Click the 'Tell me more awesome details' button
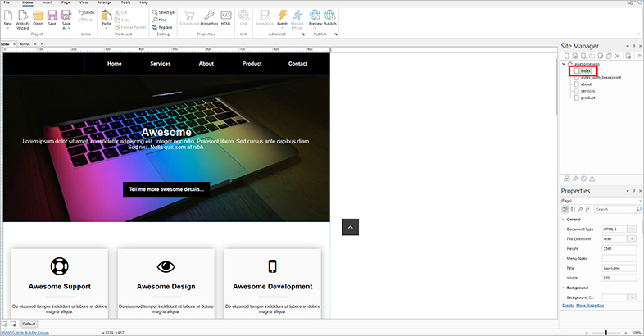 click(x=166, y=189)
